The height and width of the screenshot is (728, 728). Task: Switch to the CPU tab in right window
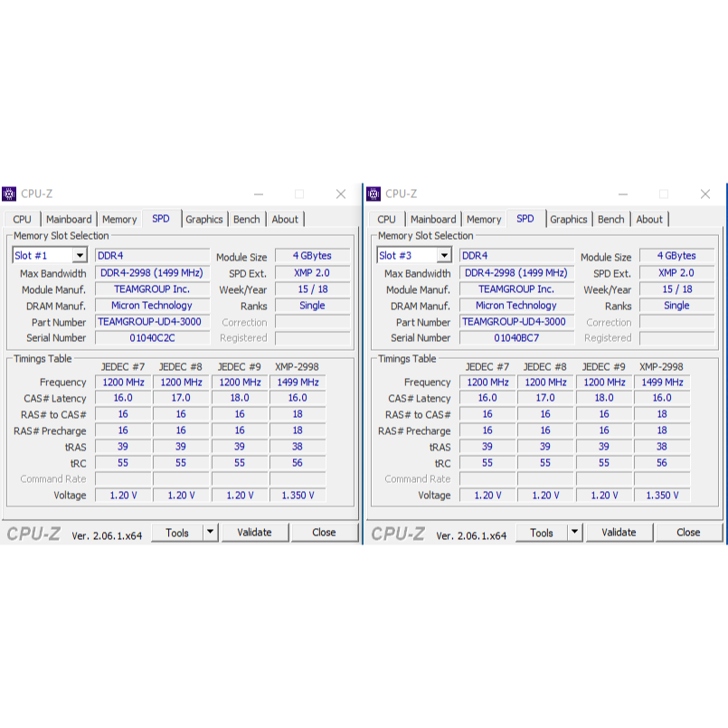coord(386,219)
